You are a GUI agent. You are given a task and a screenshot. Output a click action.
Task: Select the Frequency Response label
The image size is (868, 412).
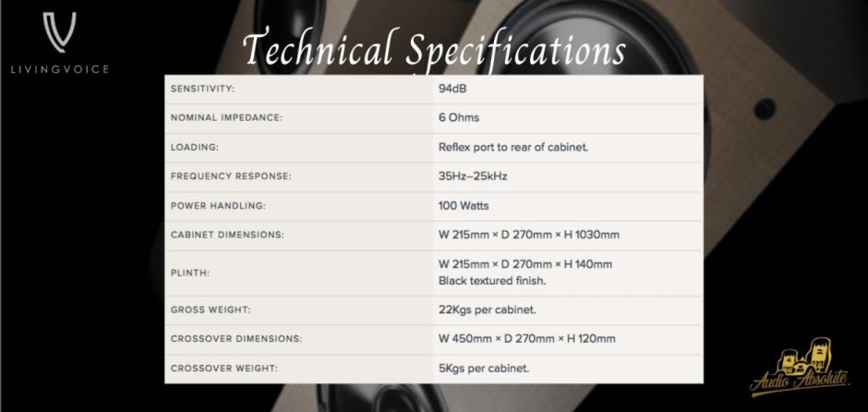click(231, 176)
